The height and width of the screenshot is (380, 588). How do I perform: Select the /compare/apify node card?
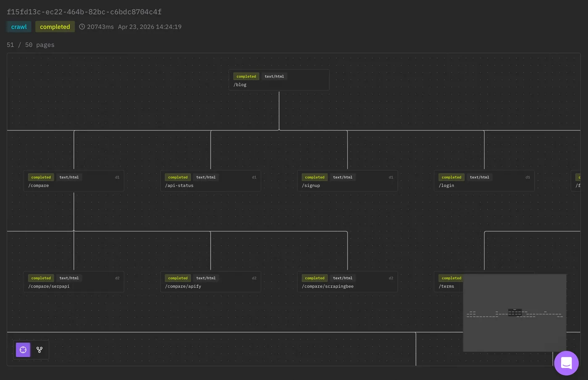[x=210, y=282]
